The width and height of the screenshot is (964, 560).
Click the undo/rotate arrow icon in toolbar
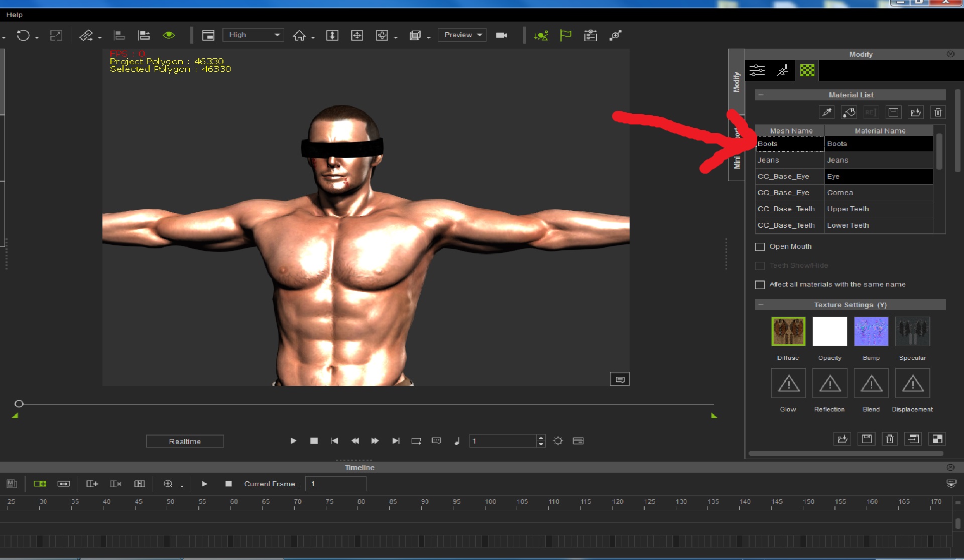coord(23,35)
